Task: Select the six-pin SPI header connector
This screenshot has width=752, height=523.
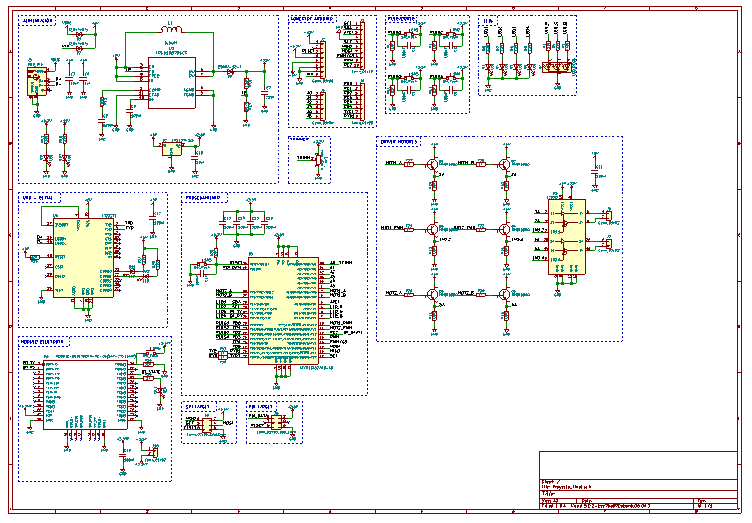Action: point(207,425)
